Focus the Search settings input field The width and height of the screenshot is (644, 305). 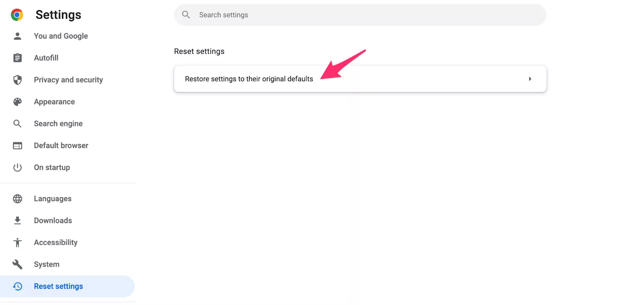[x=360, y=15]
